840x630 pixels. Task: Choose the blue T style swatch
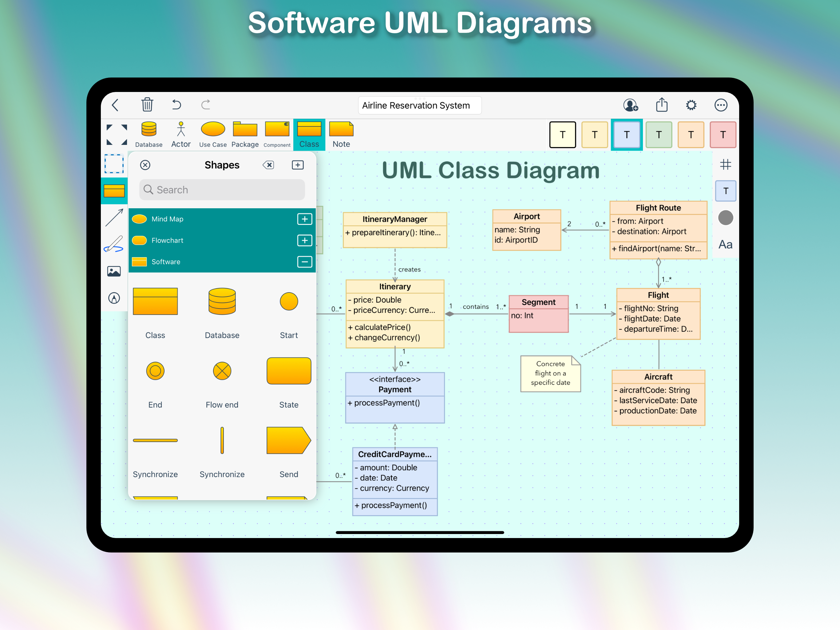pyautogui.click(x=627, y=134)
